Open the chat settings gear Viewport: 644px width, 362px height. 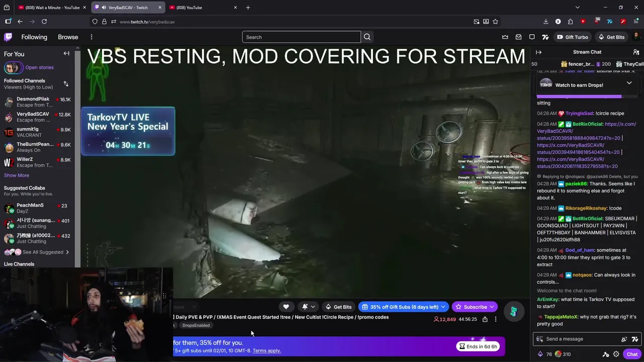[616, 354]
